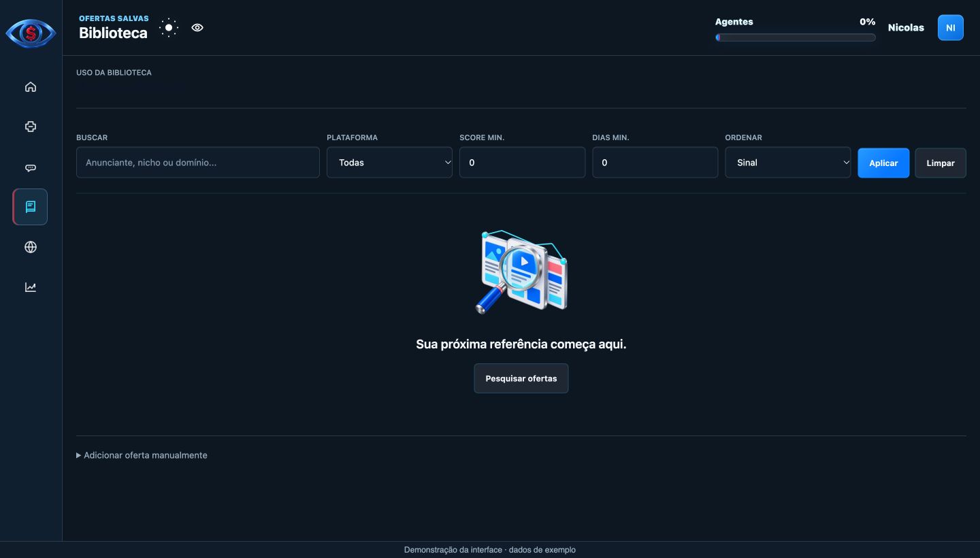980x558 pixels.
Task: Expand Adicionar oferta manualmente
Action: tap(142, 455)
